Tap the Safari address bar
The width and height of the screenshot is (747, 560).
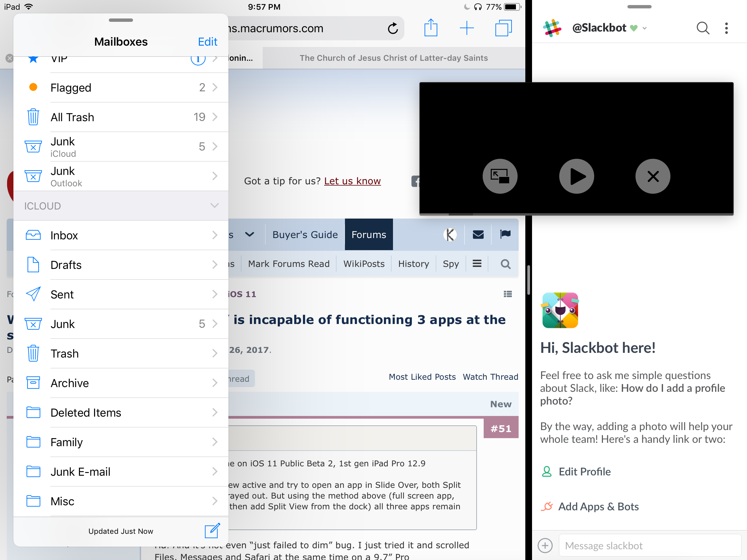(x=316, y=28)
